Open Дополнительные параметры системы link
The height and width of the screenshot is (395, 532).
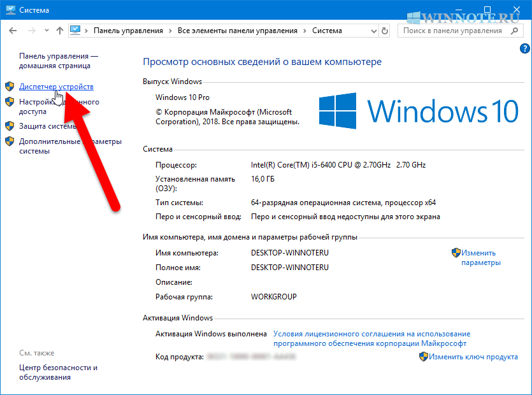[70, 147]
